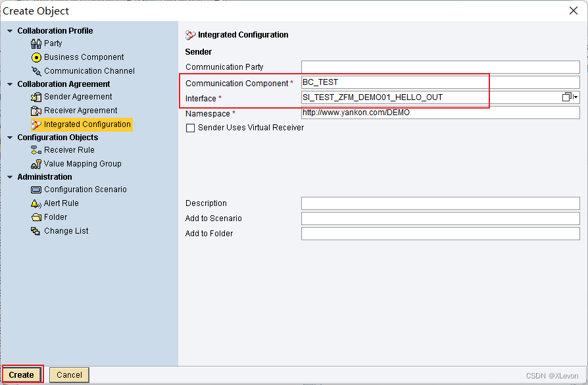This screenshot has height=385, width=588.
Task: Select Receiver Agreement in the tree
Action: (81, 111)
